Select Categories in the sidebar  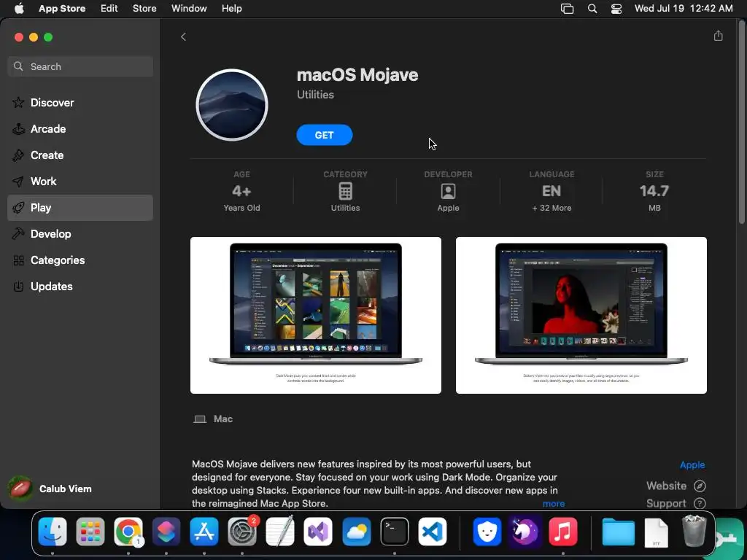(x=80, y=260)
